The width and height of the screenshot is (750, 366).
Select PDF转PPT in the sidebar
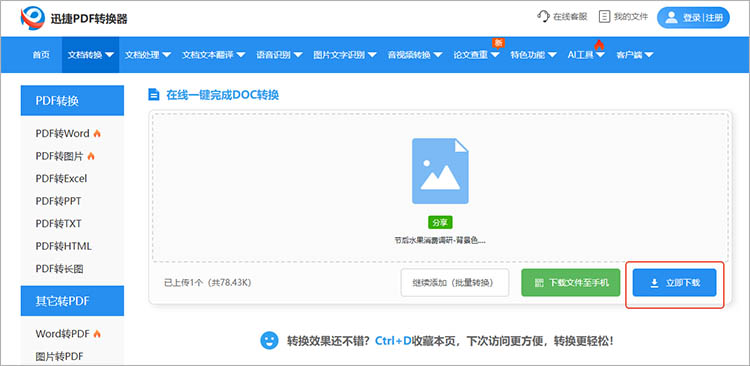pos(58,201)
